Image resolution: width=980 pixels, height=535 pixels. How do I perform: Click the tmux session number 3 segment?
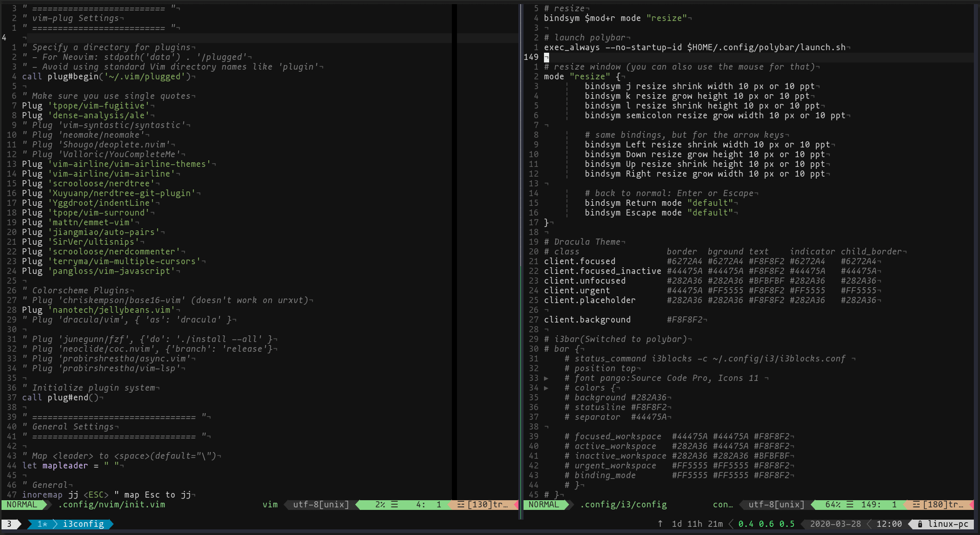point(9,524)
